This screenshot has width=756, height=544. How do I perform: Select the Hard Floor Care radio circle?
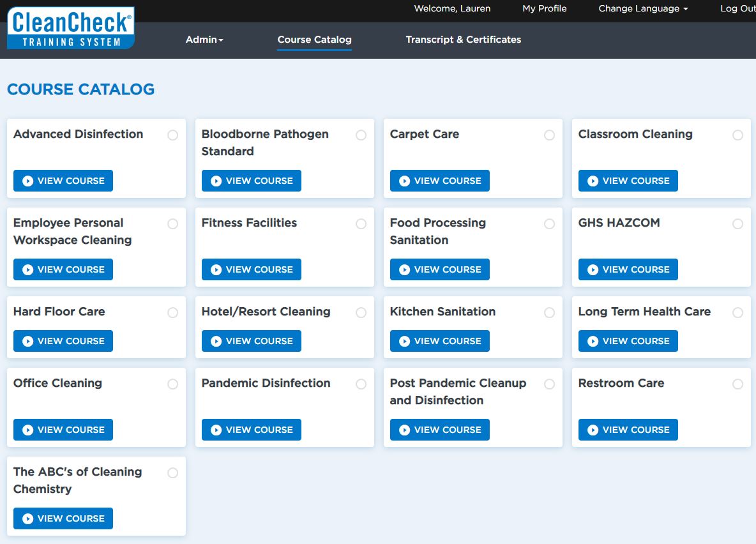point(172,312)
